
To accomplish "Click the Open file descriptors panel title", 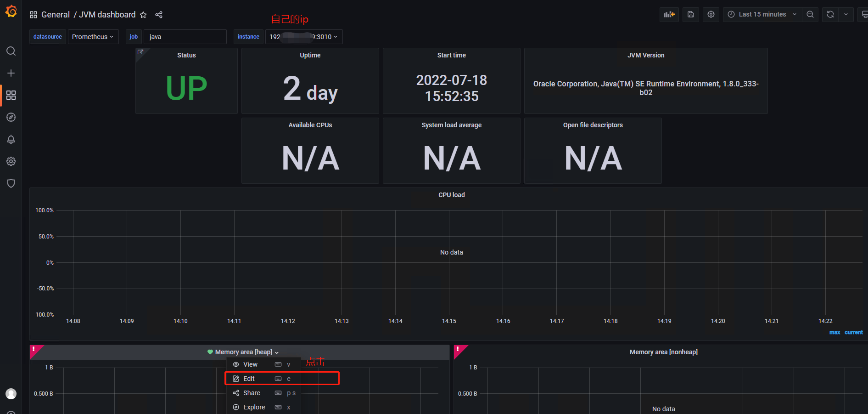I will (593, 125).
